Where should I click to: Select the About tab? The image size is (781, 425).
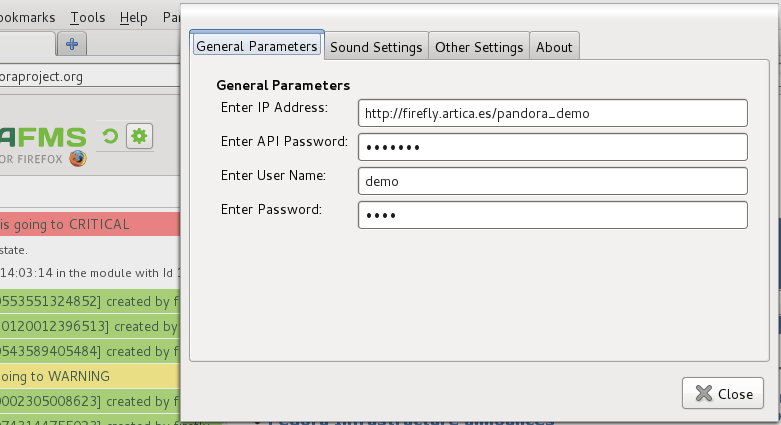[x=554, y=47]
